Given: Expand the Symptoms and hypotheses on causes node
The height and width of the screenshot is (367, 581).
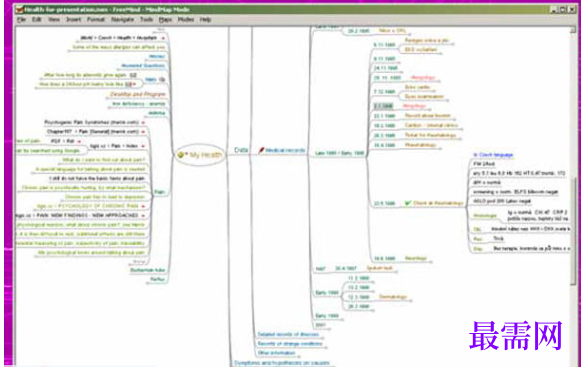Looking at the screenshot, I should pos(282,363).
